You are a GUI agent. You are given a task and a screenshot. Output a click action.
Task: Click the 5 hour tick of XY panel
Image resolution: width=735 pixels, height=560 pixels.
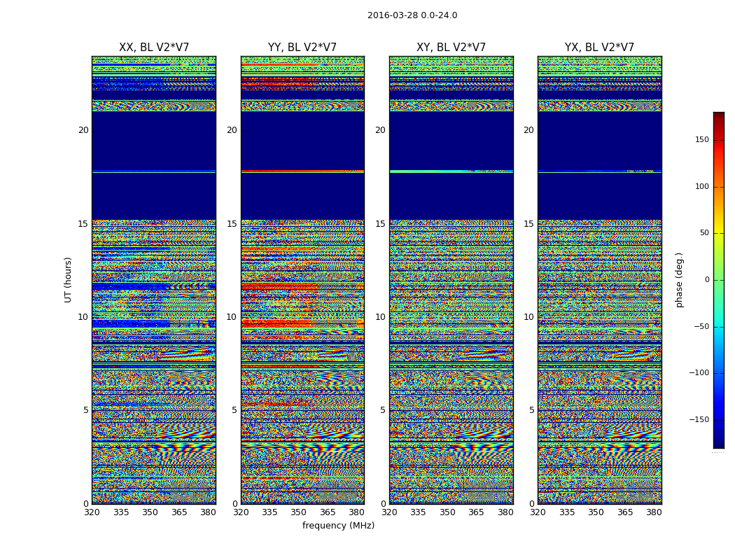(x=383, y=410)
